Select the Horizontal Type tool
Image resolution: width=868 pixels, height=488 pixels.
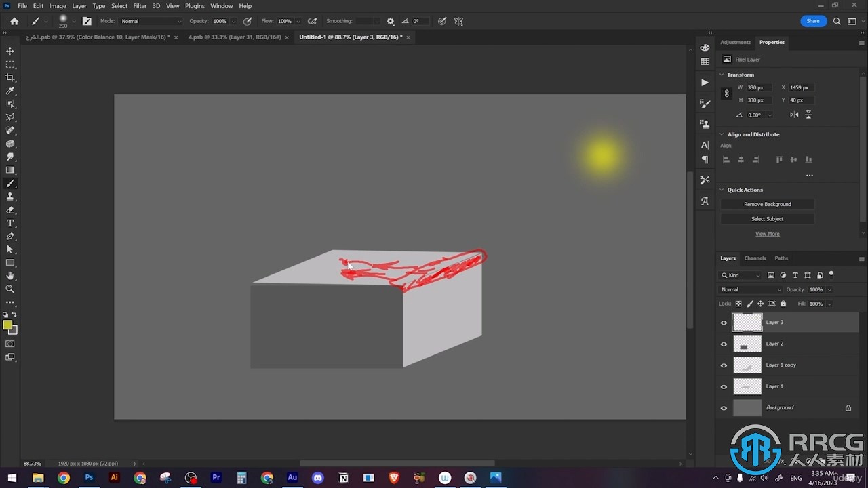pyautogui.click(x=10, y=223)
